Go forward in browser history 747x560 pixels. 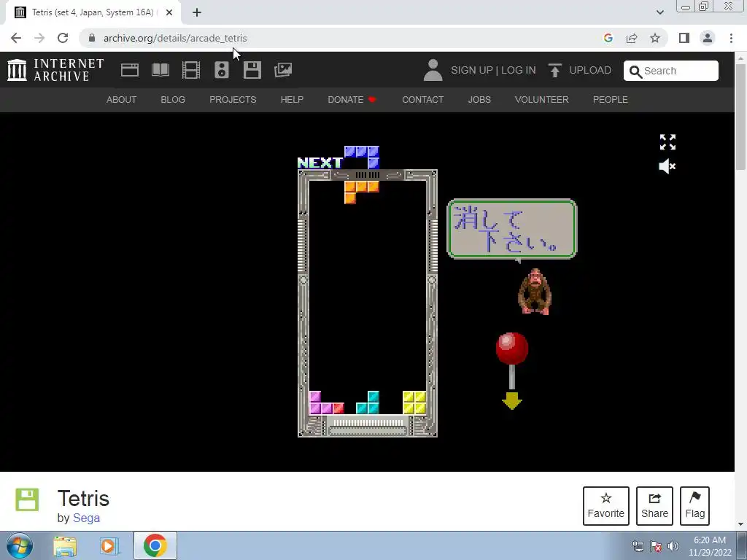point(39,38)
